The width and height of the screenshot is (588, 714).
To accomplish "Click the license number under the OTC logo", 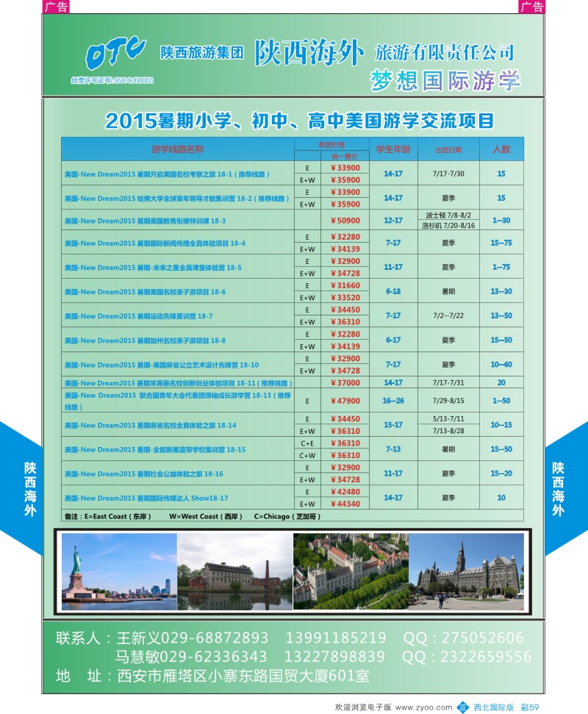I will [x=112, y=80].
